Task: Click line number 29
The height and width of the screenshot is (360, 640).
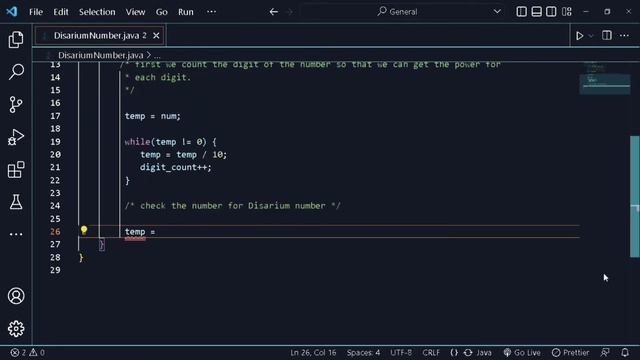Action: click(55, 270)
